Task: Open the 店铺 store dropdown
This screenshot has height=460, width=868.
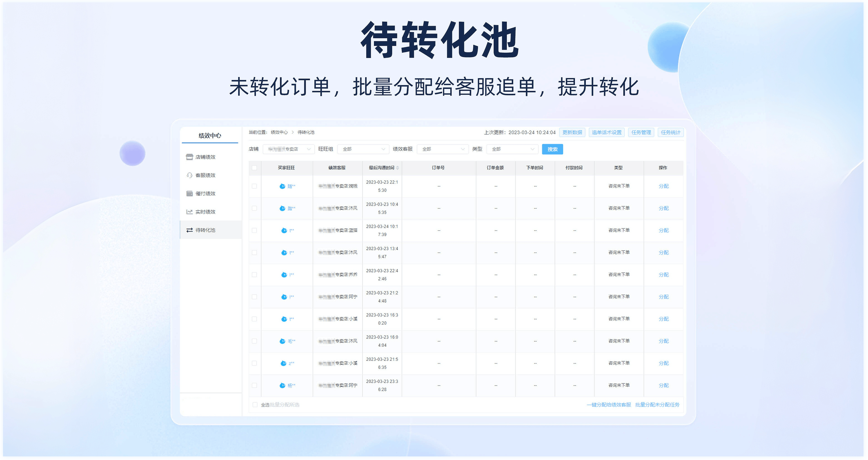Action: pyautogui.click(x=289, y=149)
